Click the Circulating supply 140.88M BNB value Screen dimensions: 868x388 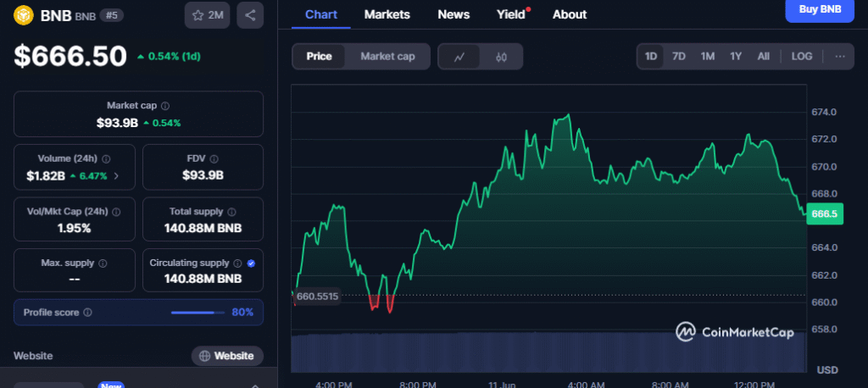203,279
